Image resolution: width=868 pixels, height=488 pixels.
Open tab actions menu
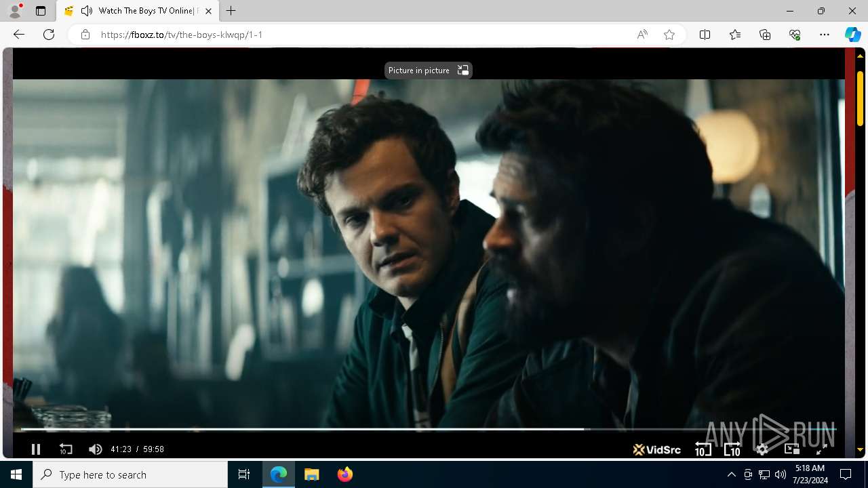point(41,11)
